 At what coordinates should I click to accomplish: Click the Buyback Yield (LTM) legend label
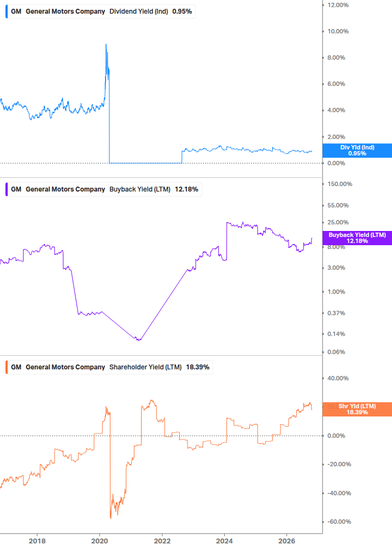tap(140, 189)
